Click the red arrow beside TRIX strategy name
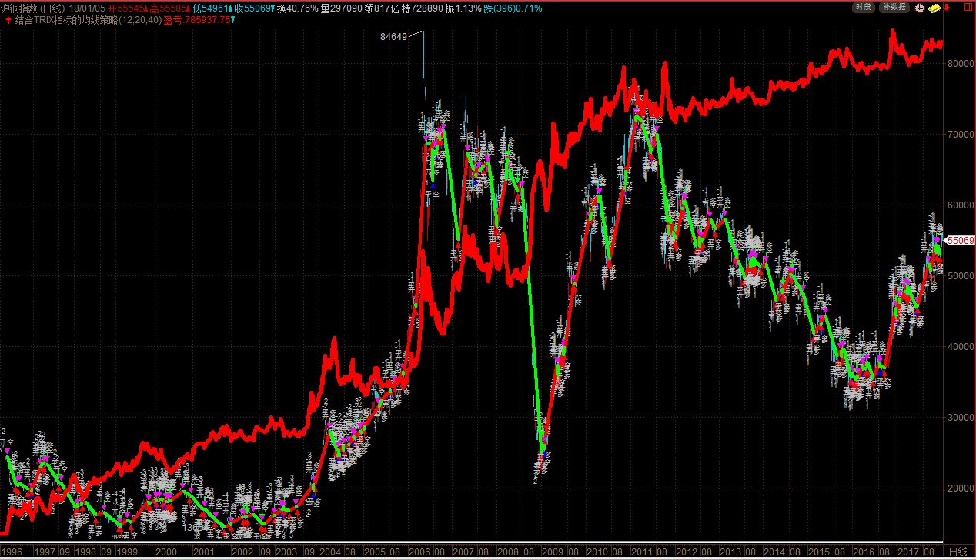This screenshot has height=560, width=976. click(x=8, y=20)
